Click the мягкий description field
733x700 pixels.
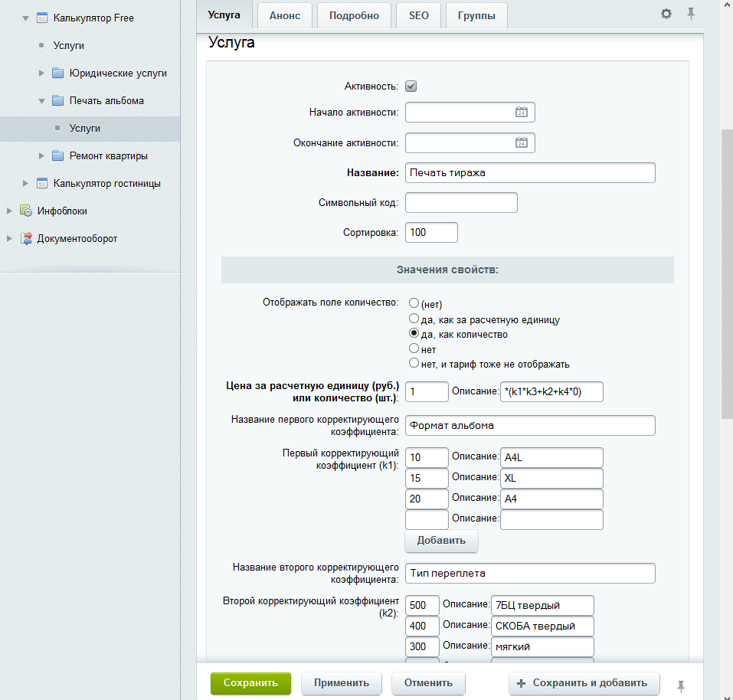click(x=543, y=646)
